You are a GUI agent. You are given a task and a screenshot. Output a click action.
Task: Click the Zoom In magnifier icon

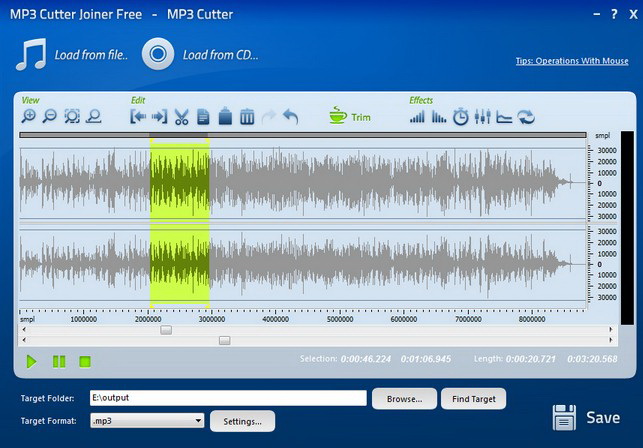[x=29, y=117]
